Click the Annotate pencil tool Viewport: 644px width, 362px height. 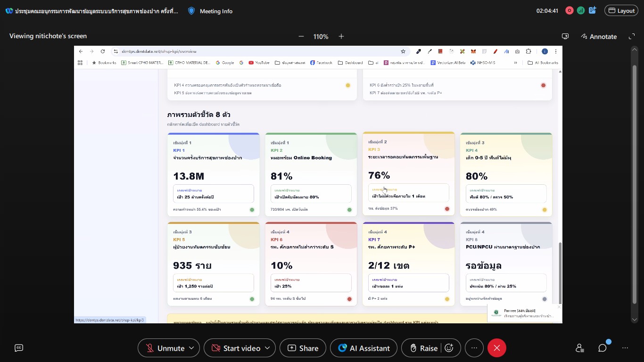[x=599, y=36]
